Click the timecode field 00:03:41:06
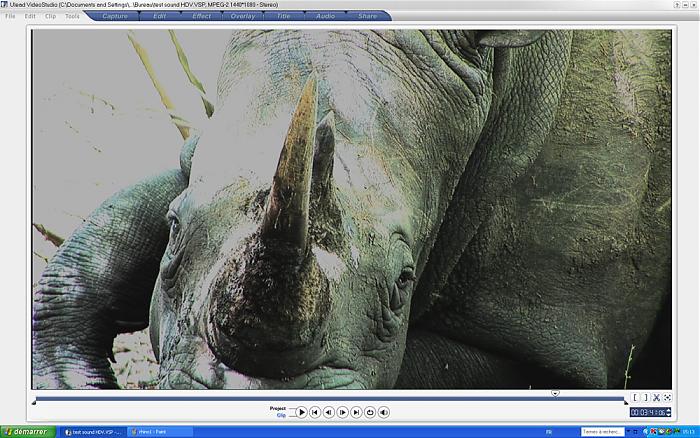The width and height of the screenshot is (700, 438). click(648, 413)
